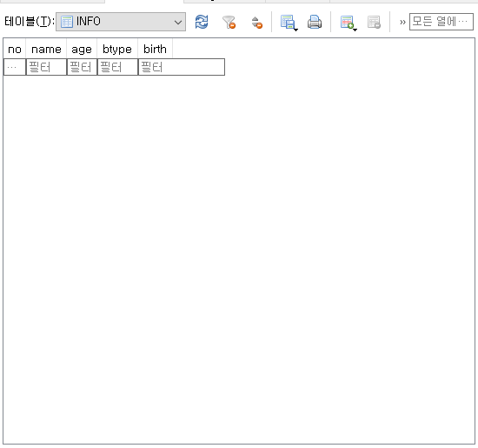
Task: Print the table data
Action: pos(315,22)
